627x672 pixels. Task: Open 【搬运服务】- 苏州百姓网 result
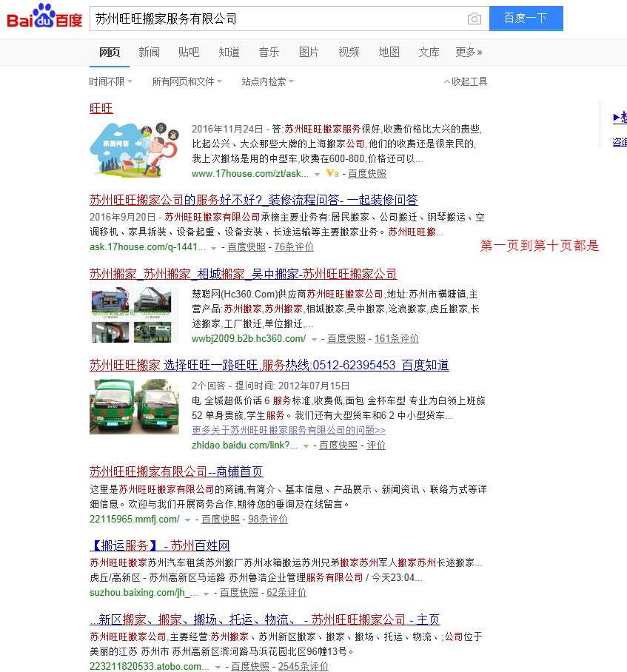(160, 545)
